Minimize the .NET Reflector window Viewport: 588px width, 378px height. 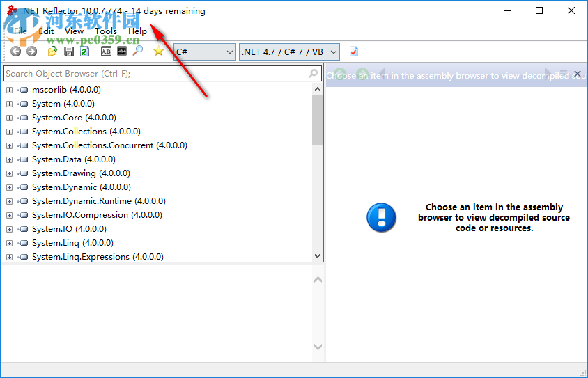tap(508, 10)
